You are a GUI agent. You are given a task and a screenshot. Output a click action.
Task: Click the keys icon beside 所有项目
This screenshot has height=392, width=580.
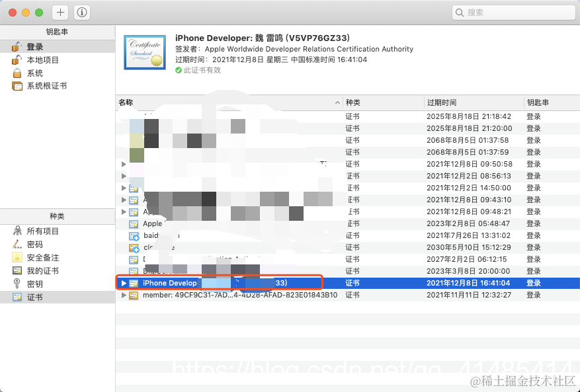(x=17, y=231)
